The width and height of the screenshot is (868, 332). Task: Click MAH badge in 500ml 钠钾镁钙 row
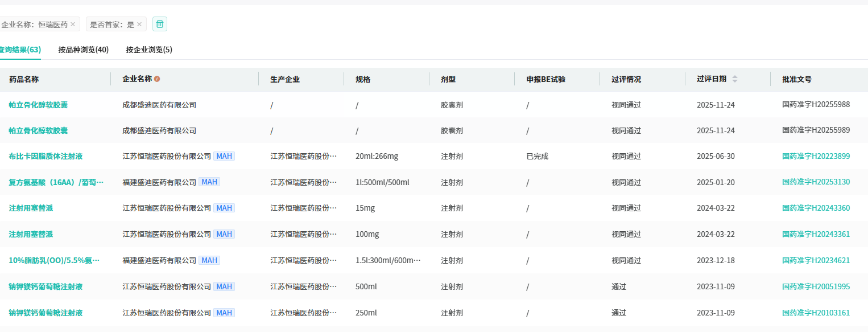pyautogui.click(x=224, y=286)
